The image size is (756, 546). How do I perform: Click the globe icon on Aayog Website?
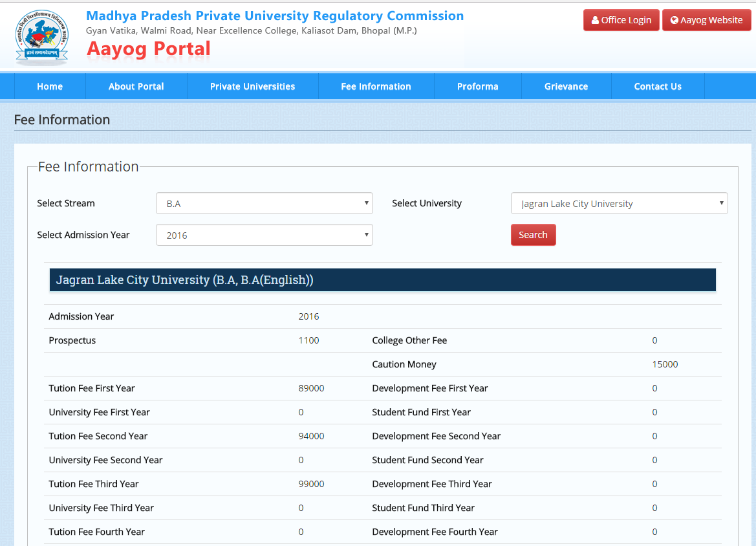675,20
